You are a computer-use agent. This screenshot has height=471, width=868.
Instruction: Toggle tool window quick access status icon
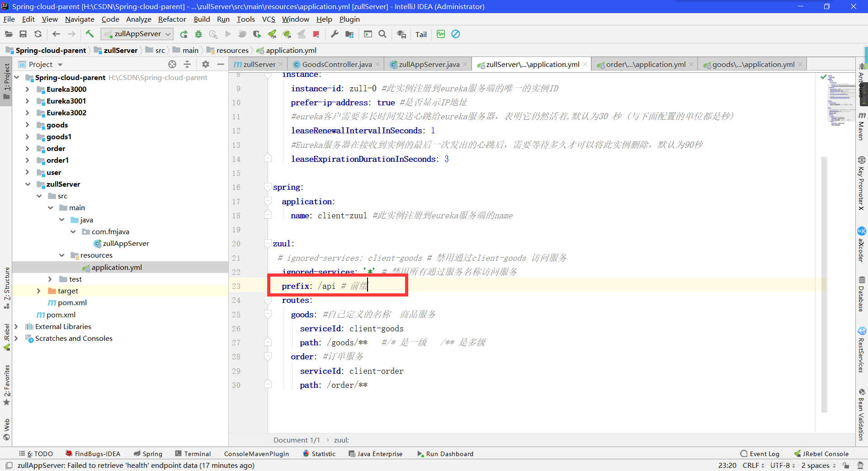pos(9,465)
